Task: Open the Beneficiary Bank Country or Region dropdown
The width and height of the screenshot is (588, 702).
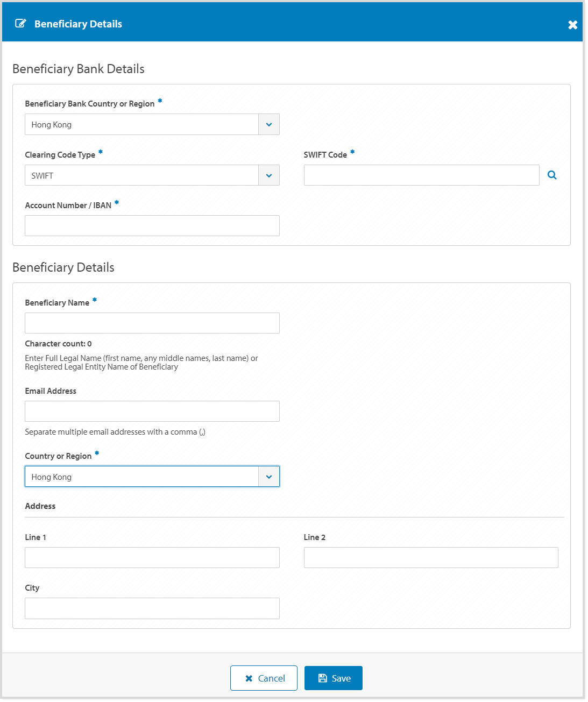Action: (268, 124)
